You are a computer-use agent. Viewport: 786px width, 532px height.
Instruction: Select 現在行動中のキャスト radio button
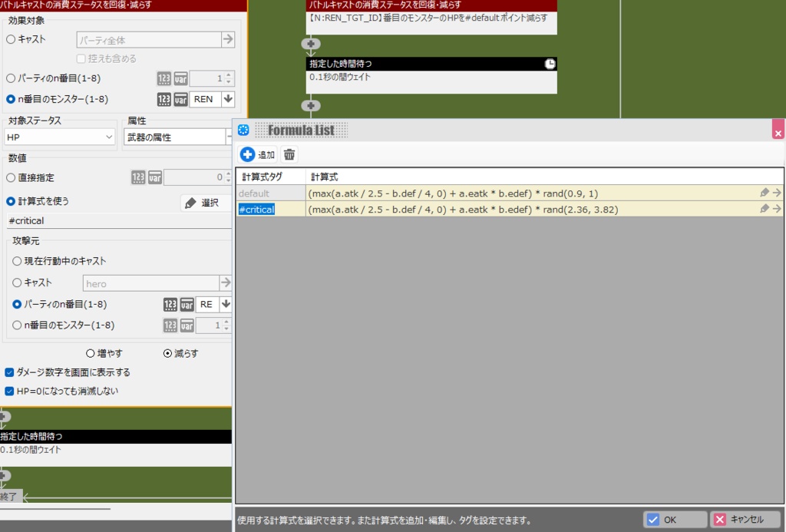tap(17, 261)
